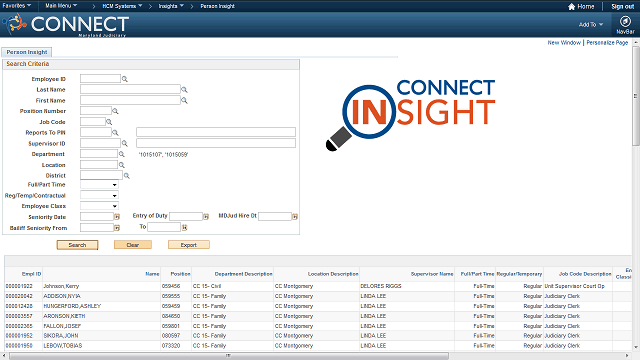
Task: Open the NavBar compass icon
Action: point(625,21)
